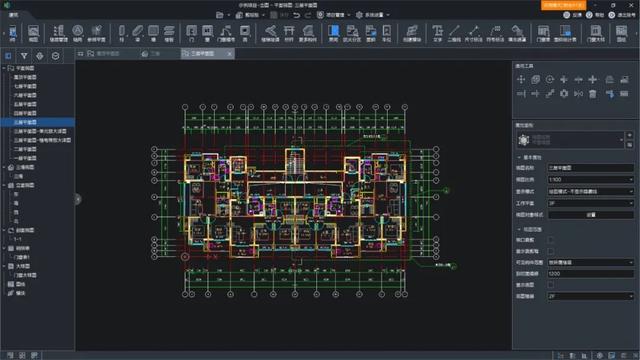The image size is (640, 360).
Task: Select the text (T) tool in the ribbon
Action: pos(437,33)
